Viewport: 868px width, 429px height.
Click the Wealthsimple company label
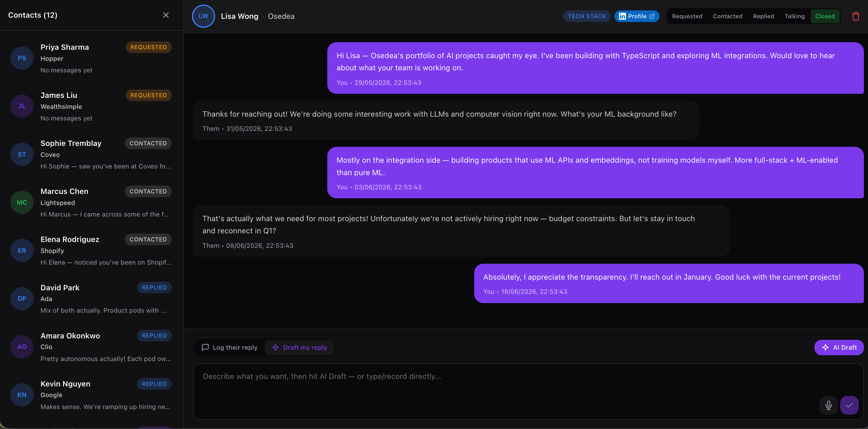pos(61,107)
